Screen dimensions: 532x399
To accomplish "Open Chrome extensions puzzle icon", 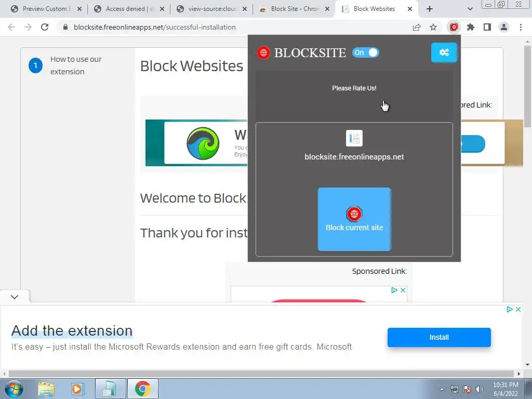I will coord(470,27).
